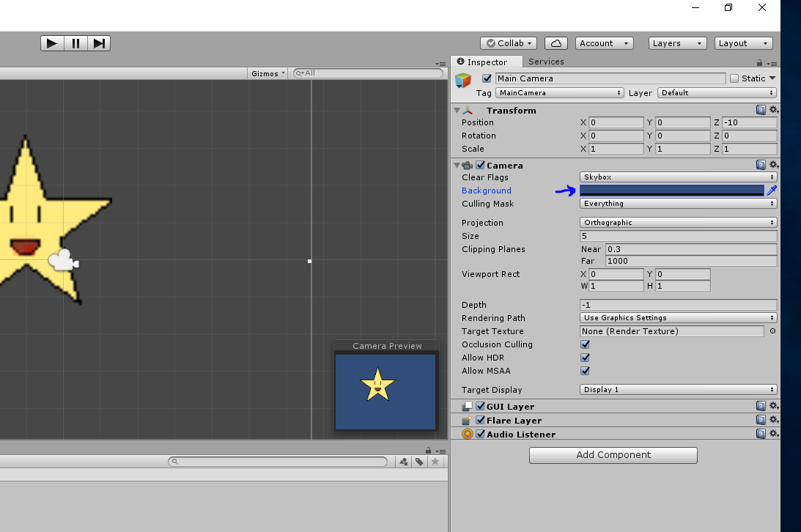
Task: Click the Main Camera cube icon
Action: coord(463,80)
